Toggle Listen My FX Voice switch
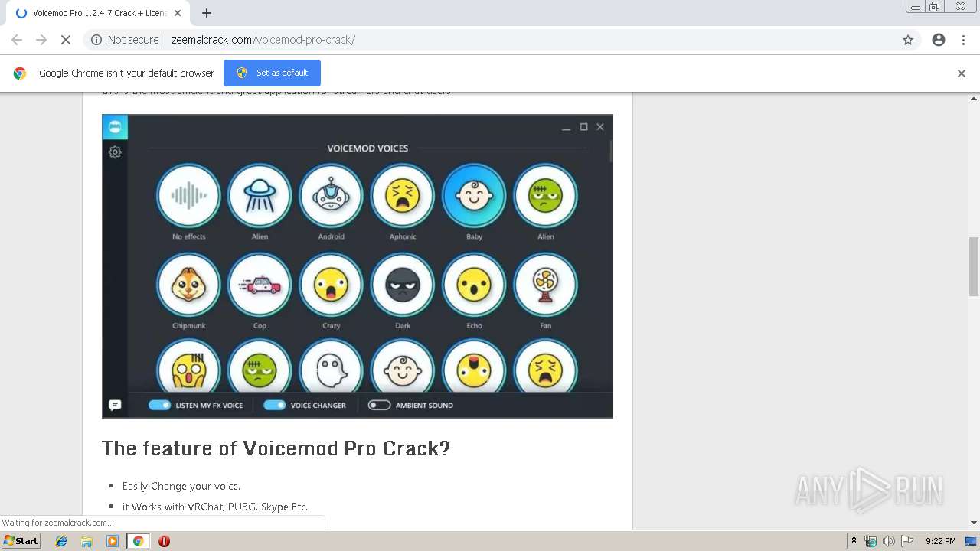The height and width of the screenshot is (551, 980). point(159,405)
